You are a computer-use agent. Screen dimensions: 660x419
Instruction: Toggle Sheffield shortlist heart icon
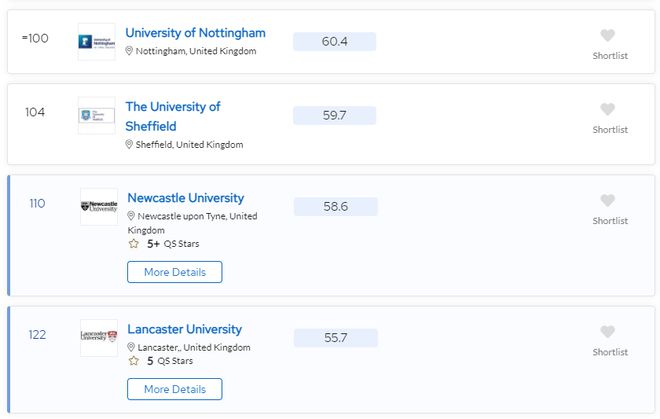tap(608, 110)
